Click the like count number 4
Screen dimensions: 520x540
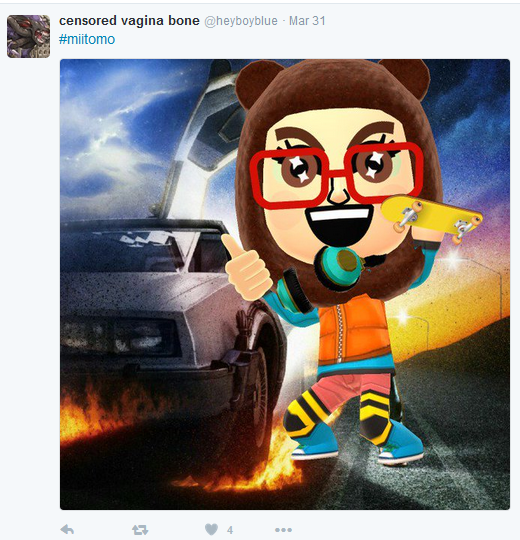230,530
